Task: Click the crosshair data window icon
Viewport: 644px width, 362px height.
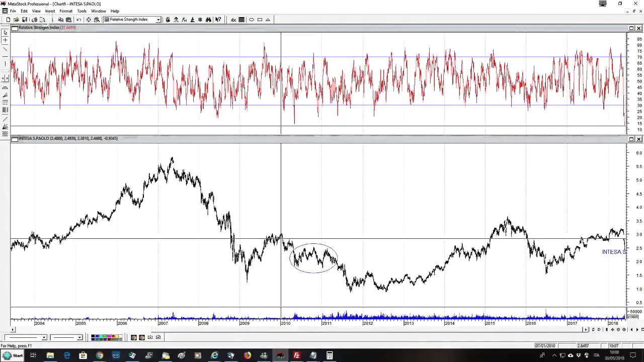Action: tap(89, 20)
